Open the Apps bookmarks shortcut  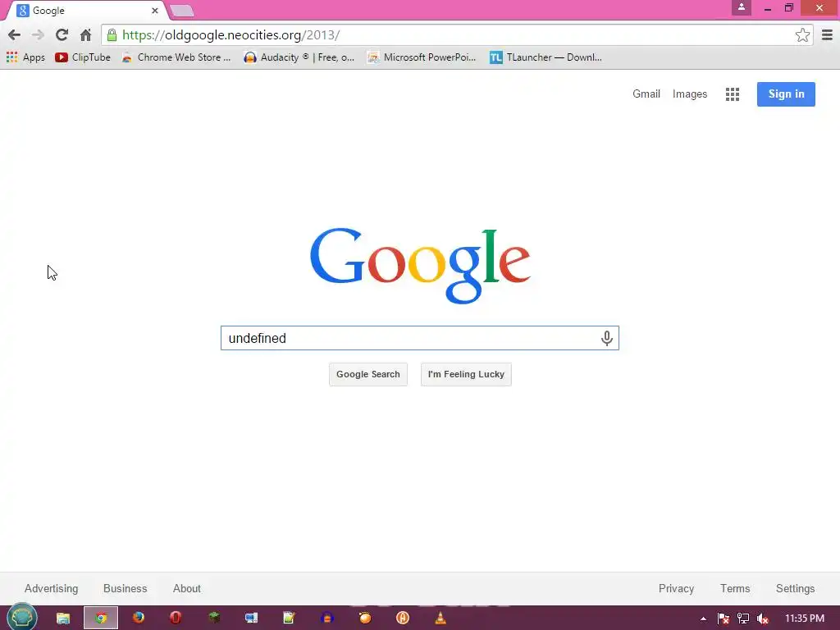click(25, 57)
